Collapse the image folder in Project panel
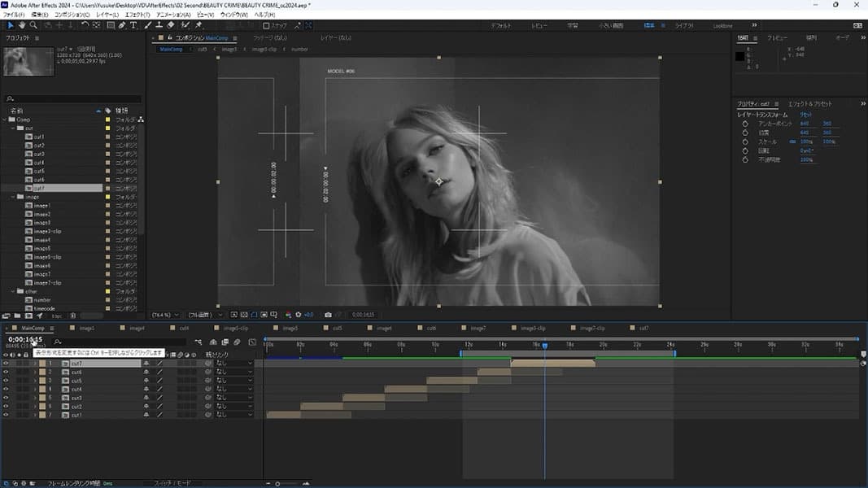This screenshot has width=868, height=488. [14, 197]
